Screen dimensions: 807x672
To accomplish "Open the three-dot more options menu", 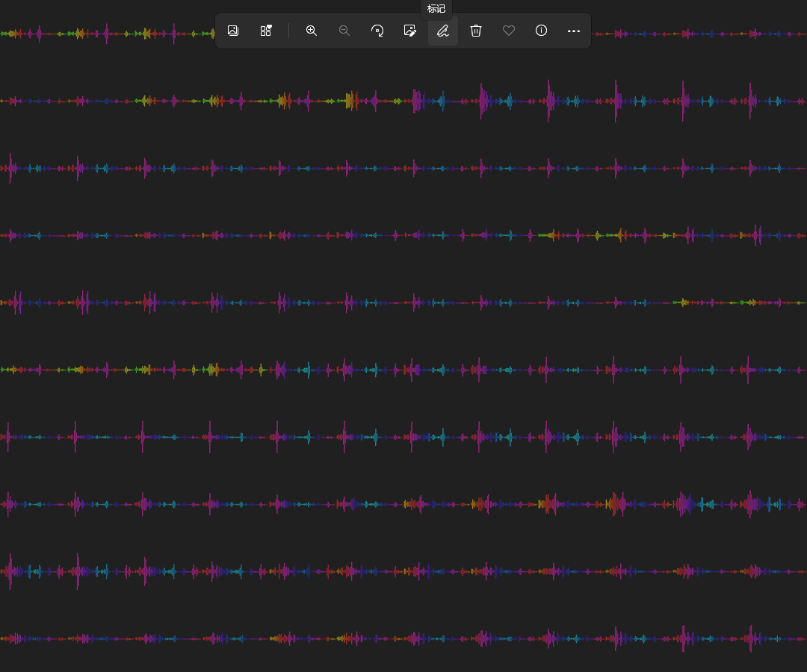I will pos(574,31).
